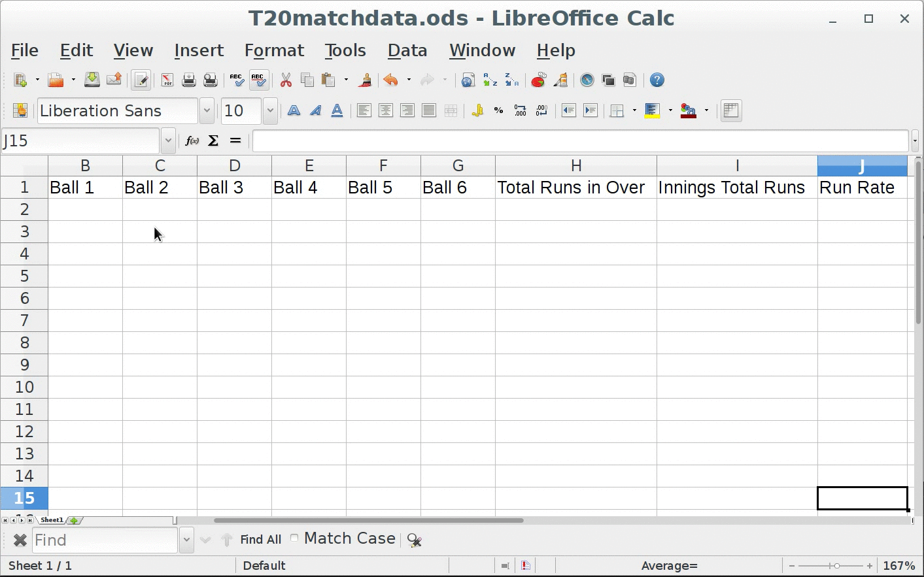Click the Export as PDF icon
Screen dimensions: 924x577
[x=167, y=80]
